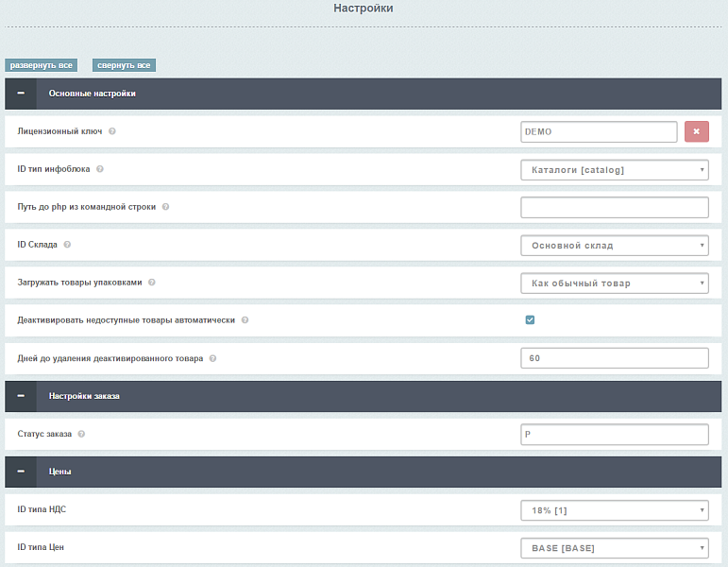Click help icon for Деактивировать недоступные товары

tap(245, 320)
